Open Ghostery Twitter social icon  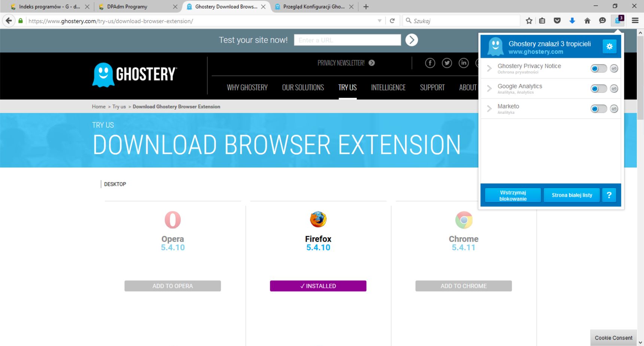click(447, 63)
